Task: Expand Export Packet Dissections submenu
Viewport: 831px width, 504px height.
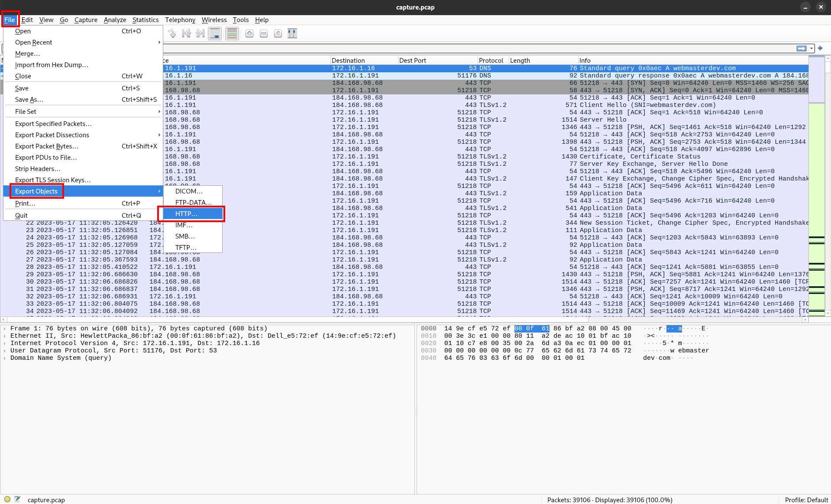Action: point(83,135)
